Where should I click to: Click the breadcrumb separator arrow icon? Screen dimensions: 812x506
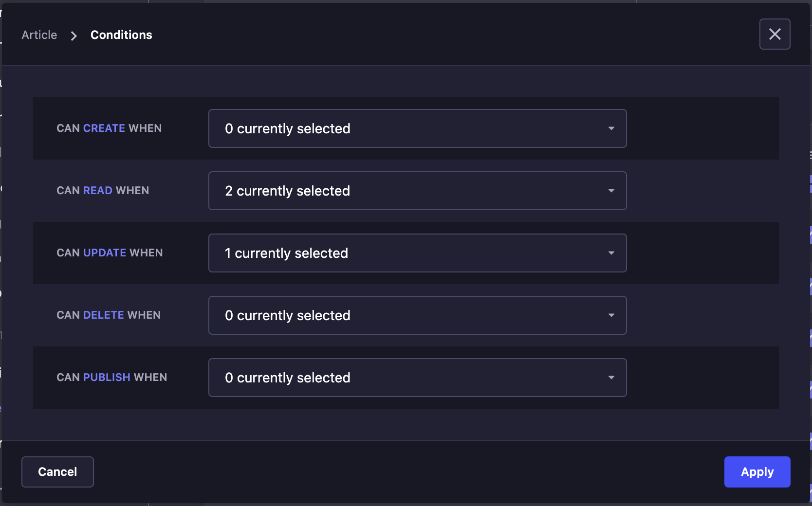[x=73, y=36]
